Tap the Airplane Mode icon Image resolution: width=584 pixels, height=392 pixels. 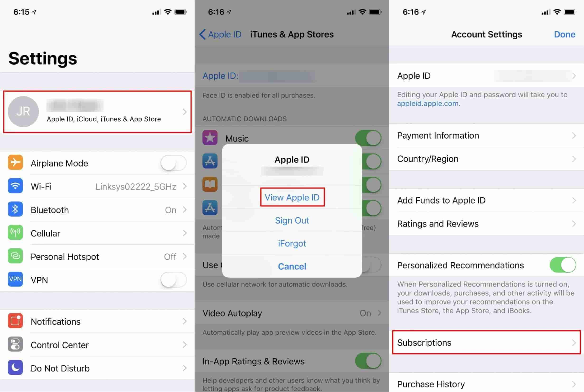tap(16, 163)
